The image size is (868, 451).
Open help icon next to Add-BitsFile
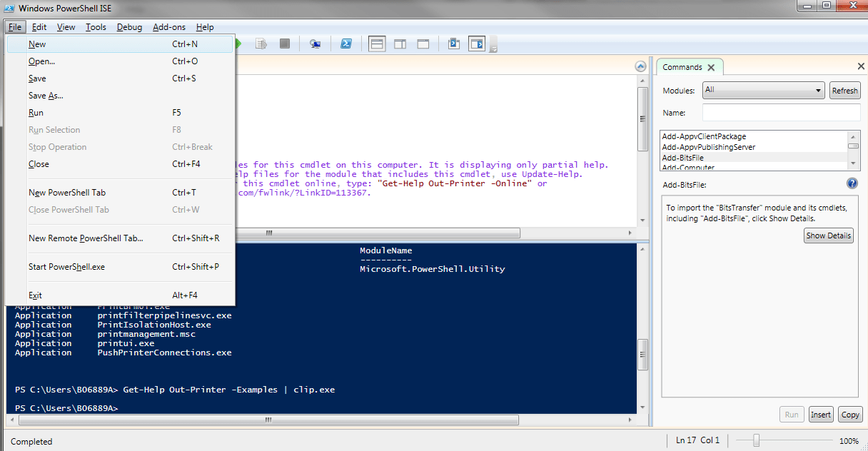[x=852, y=183]
